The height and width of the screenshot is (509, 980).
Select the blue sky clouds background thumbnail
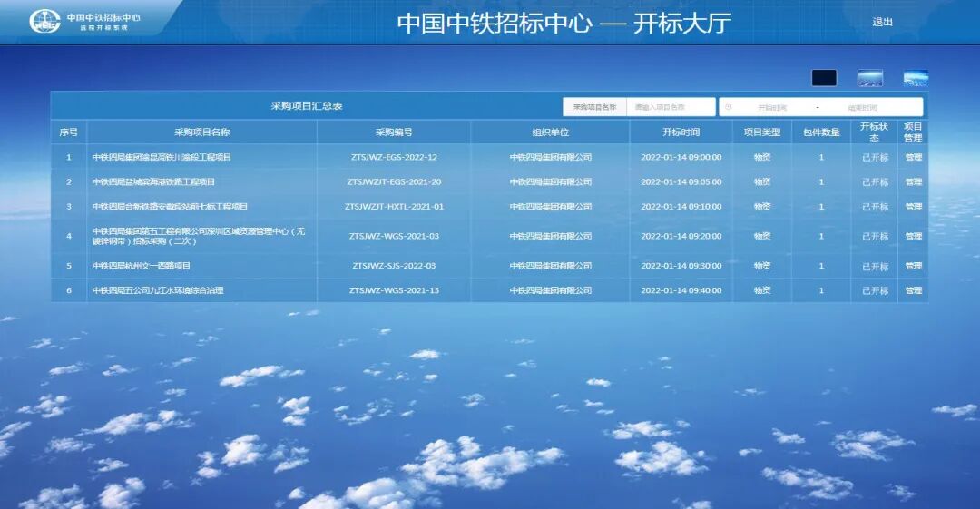pos(916,78)
